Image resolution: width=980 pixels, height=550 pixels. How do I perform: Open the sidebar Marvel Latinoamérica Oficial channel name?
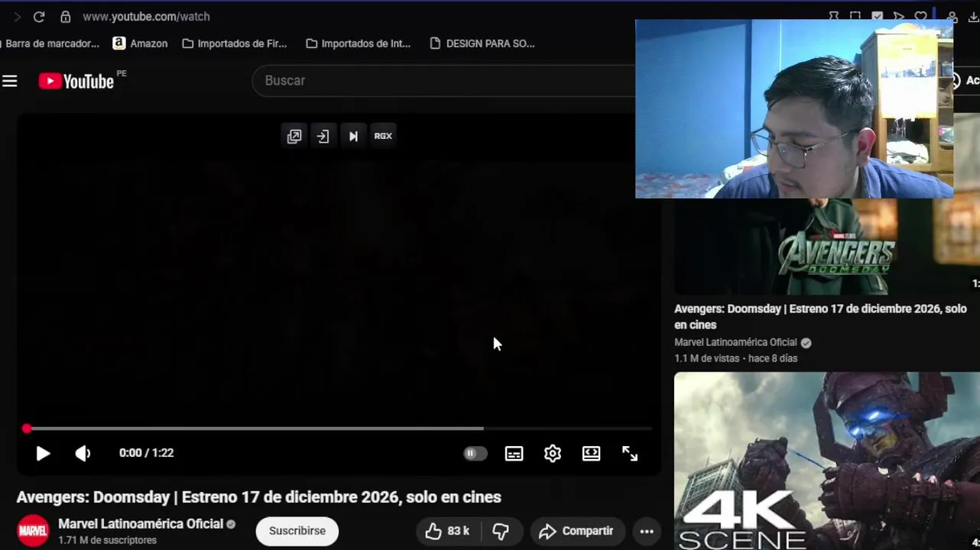click(x=735, y=342)
